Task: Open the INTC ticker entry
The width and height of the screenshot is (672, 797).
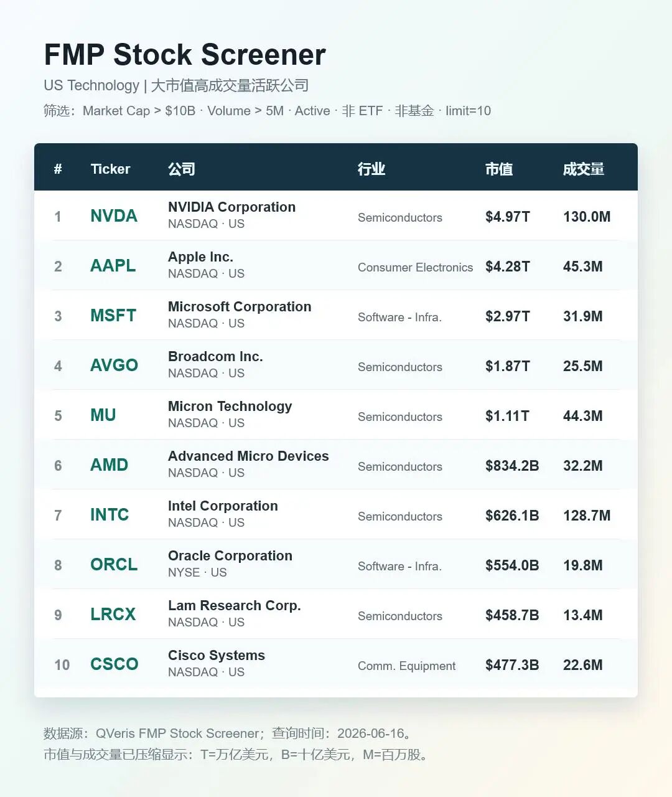Action: coord(110,515)
